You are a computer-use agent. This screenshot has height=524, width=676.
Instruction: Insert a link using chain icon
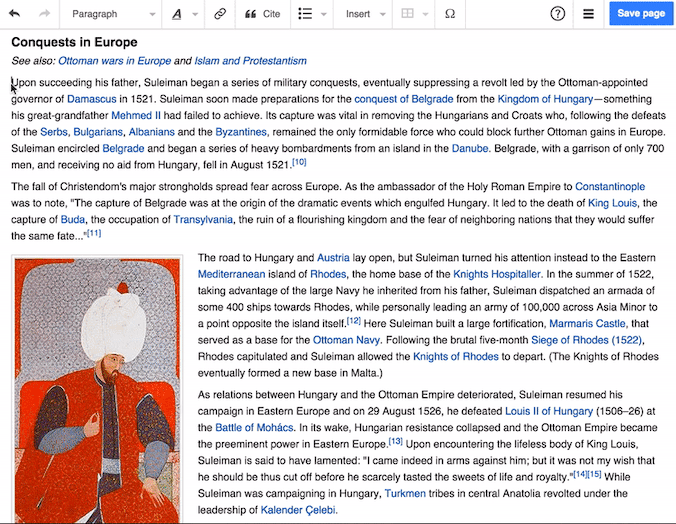220,14
